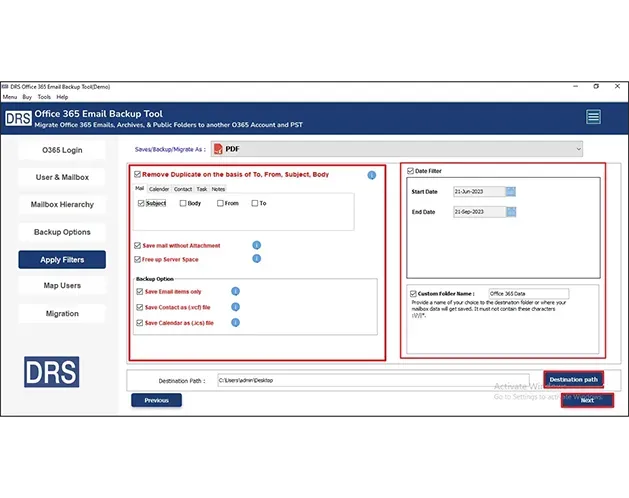Screen dimensions: 629x498
Task: Toggle Save Email items only checkbox
Action: click(140, 291)
